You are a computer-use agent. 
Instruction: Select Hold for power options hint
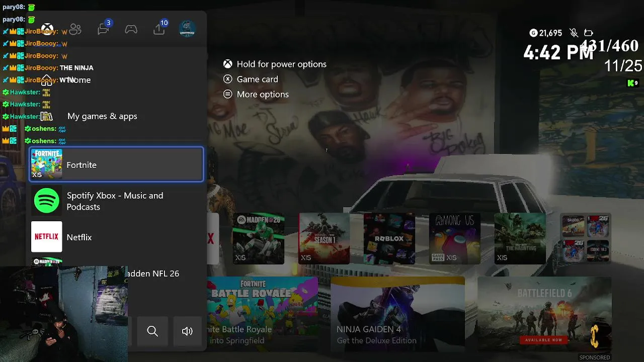coord(275,64)
